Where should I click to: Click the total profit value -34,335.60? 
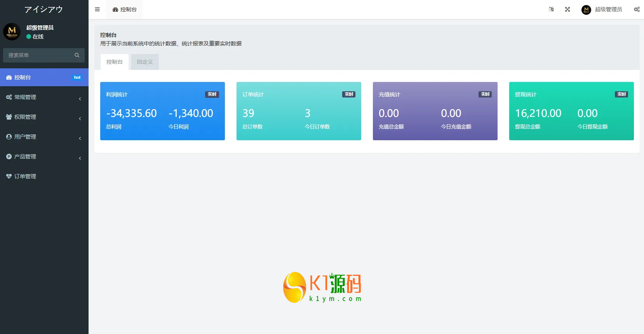(132, 113)
